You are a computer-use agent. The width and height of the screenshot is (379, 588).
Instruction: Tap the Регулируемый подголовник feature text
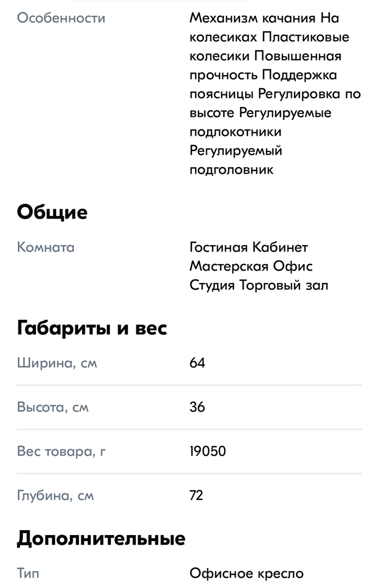pyautogui.click(x=236, y=160)
